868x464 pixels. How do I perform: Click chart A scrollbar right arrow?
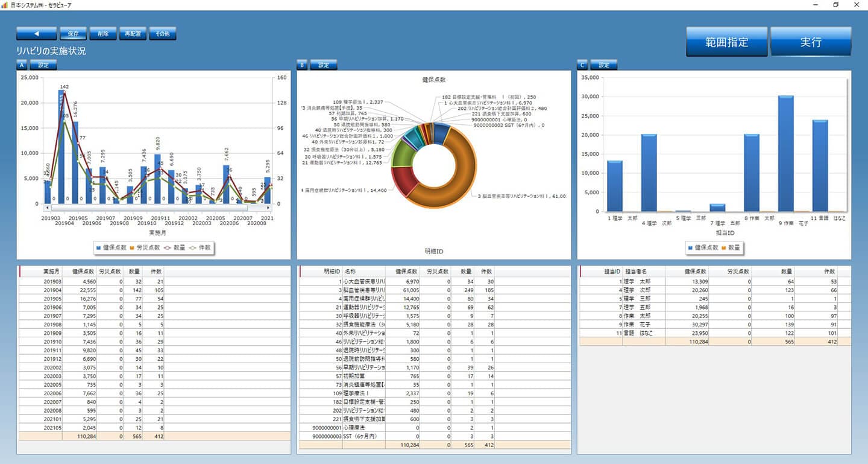tap(268, 208)
